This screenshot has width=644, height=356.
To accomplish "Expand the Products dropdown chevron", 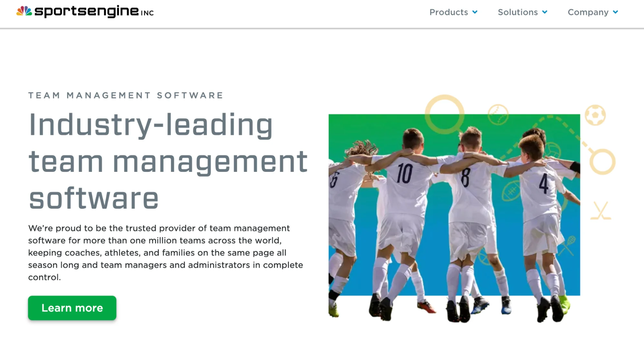I will pos(475,12).
